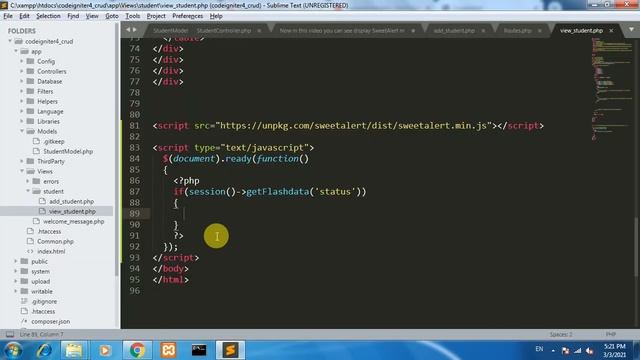Open the Preferences menu
The height and width of the screenshot is (360, 640).
187,16
